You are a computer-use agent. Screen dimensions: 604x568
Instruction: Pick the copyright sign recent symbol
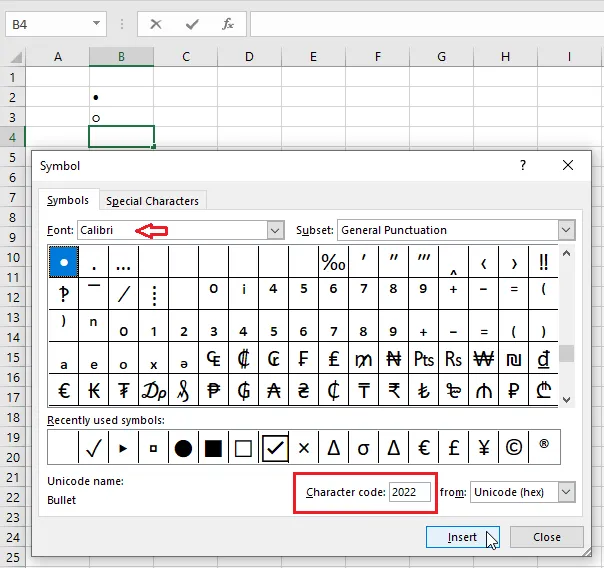tap(513, 447)
